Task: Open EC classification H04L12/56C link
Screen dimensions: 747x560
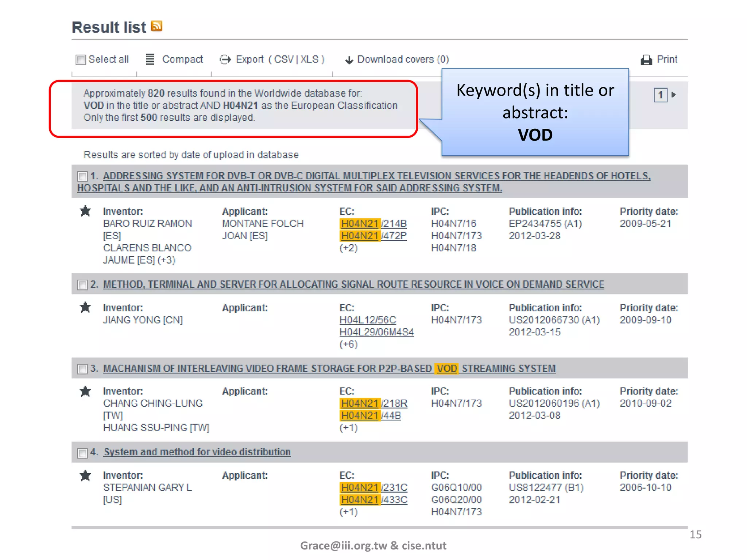Action: click(x=368, y=320)
